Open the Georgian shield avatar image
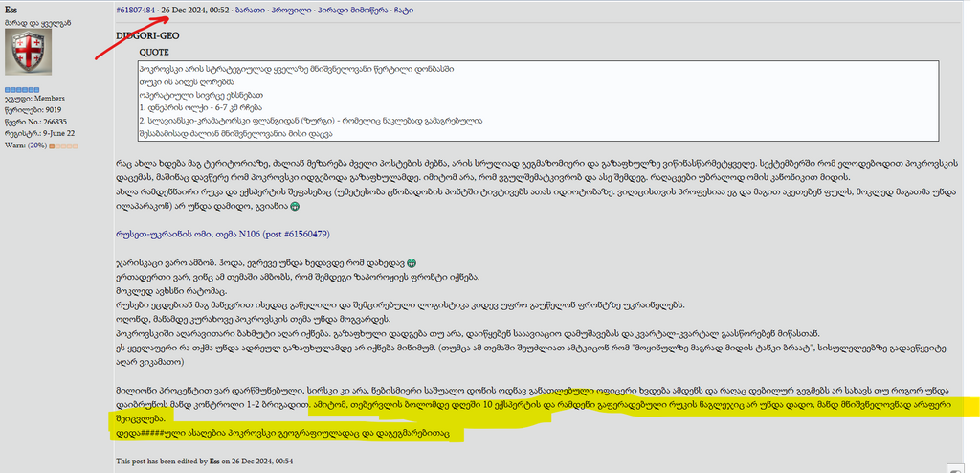The image size is (980, 473). 28,52
